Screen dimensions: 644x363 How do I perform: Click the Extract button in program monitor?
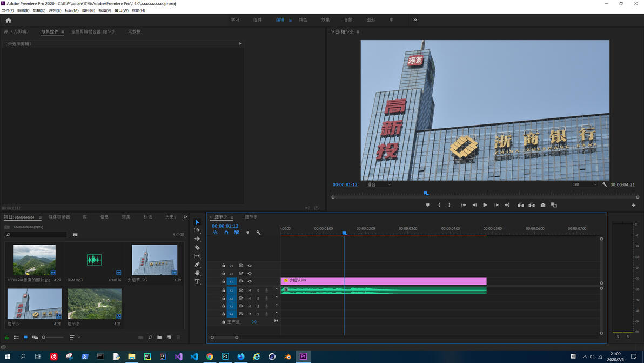[532, 204]
